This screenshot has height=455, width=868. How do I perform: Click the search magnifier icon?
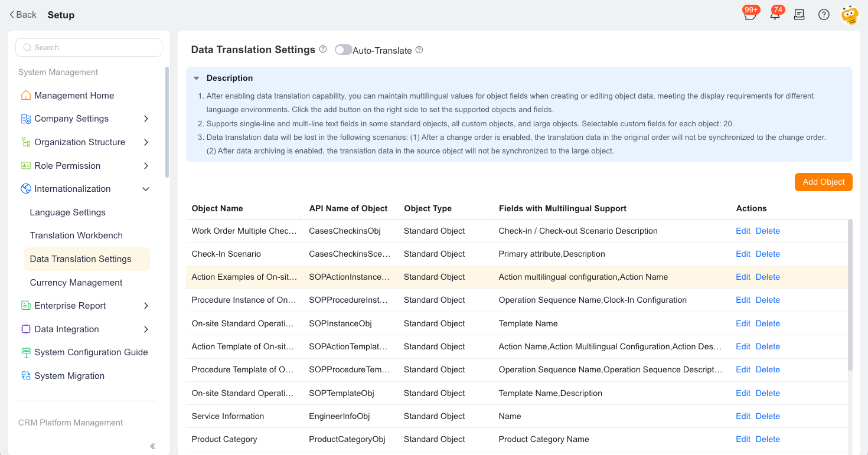pyautogui.click(x=27, y=48)
